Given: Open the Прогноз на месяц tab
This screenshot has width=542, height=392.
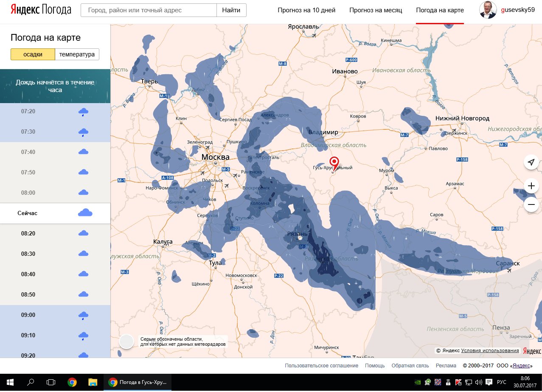Looking at the screenshot, I should tap(376, 10).
